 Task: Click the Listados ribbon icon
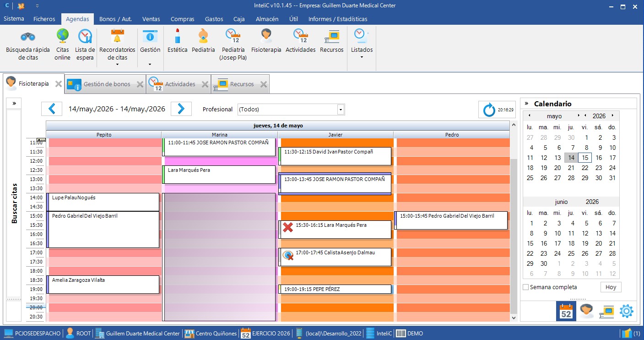pos(362,36)
